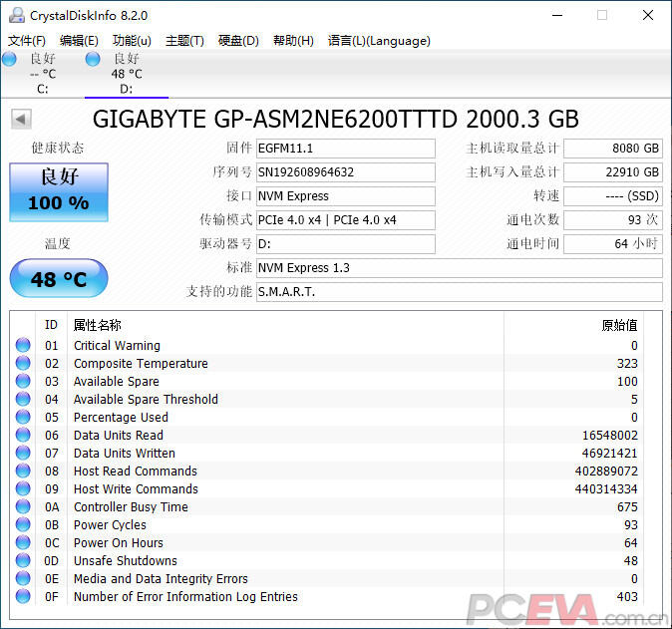Click the interface field NVM Express
This screenshot has width=672, height=629.
(x=345, y=195)
